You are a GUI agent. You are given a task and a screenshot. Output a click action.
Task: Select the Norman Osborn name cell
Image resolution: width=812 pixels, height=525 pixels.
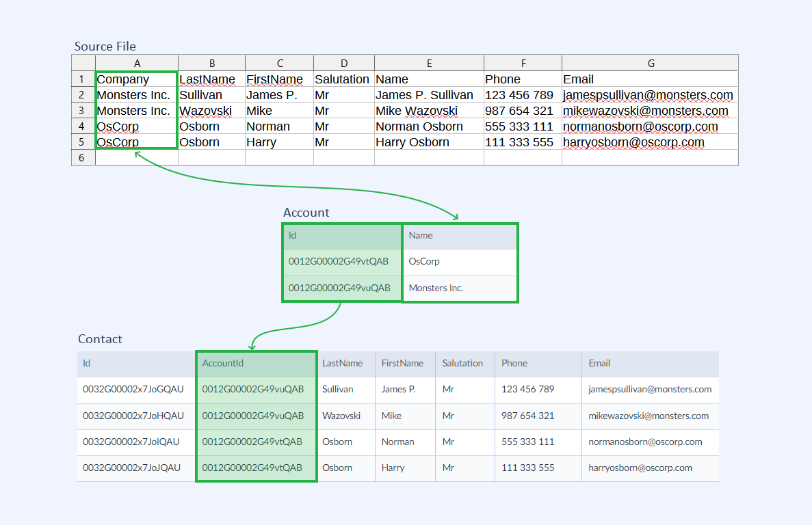click(430, 126)
